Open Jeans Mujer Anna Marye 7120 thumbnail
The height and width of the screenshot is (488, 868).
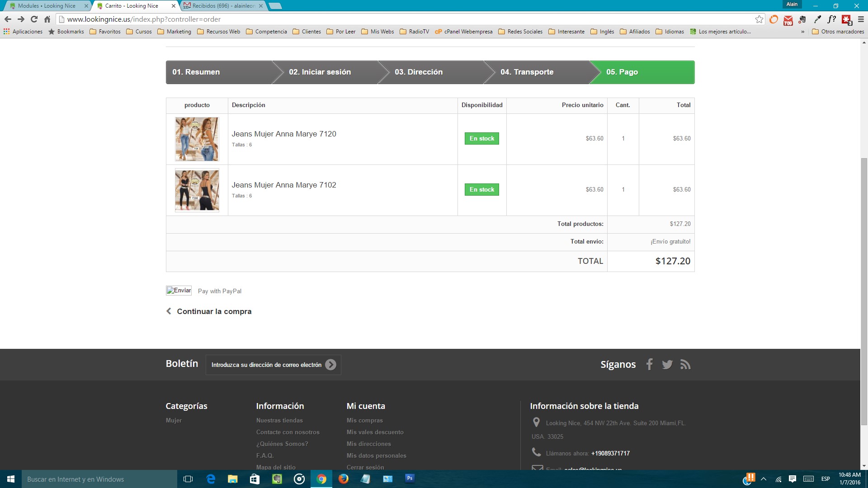pos(197,139)
